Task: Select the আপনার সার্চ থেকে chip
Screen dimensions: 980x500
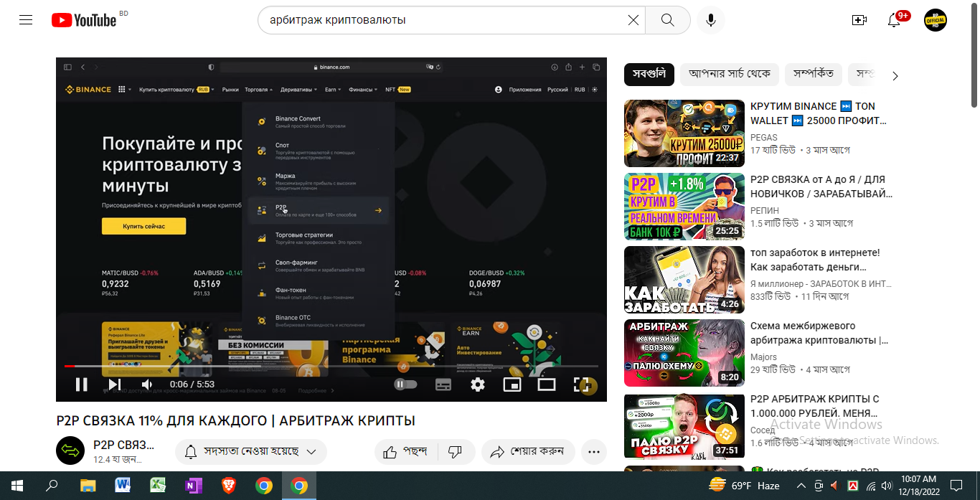Action: 730,74
